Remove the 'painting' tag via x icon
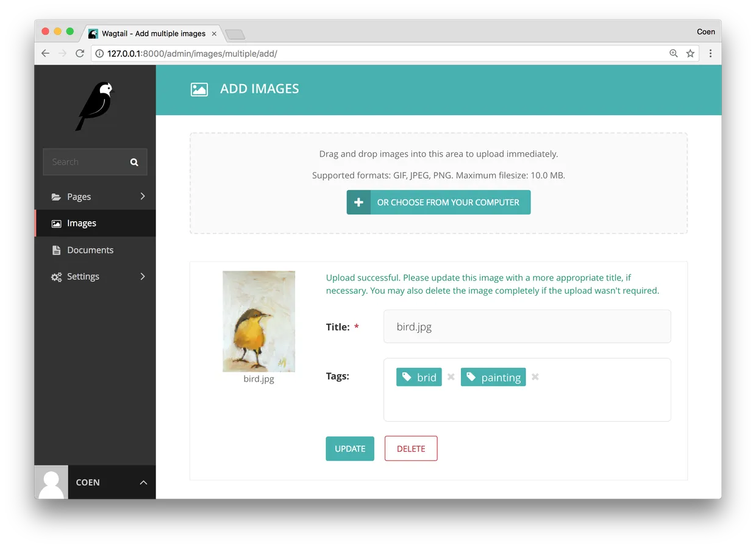This screenshot has width=756, height=548. pos(535,377)
